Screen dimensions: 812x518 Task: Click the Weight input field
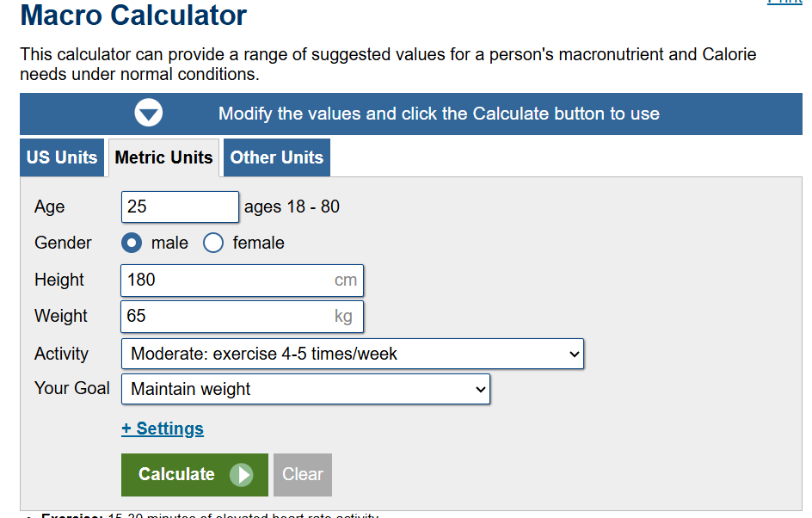tap(243, 317)
